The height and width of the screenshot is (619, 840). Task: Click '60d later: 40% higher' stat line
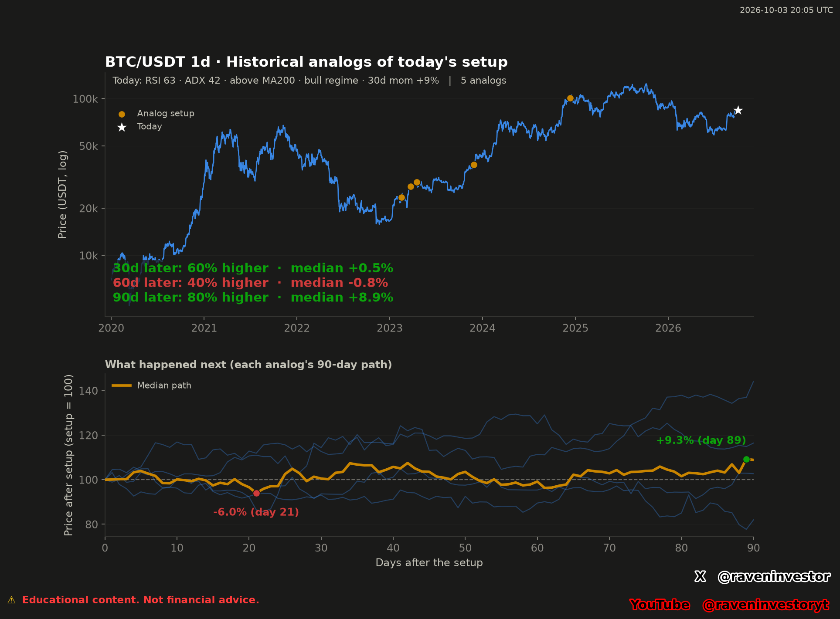(250, 283)
